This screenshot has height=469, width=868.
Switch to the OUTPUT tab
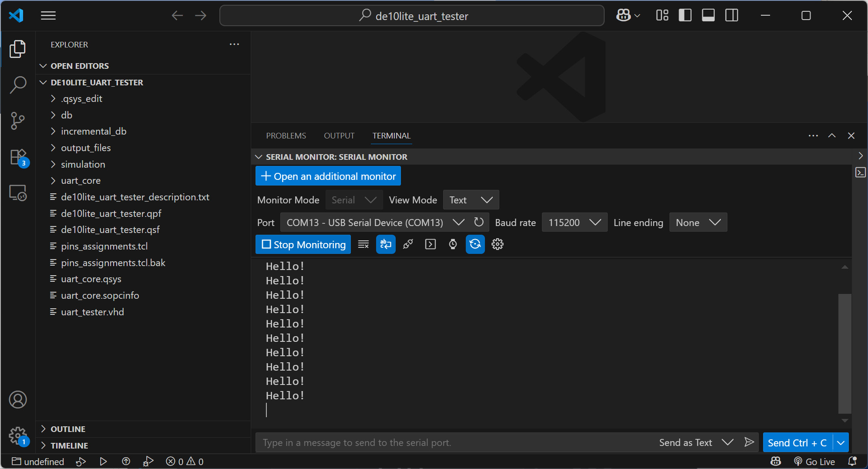339,136
